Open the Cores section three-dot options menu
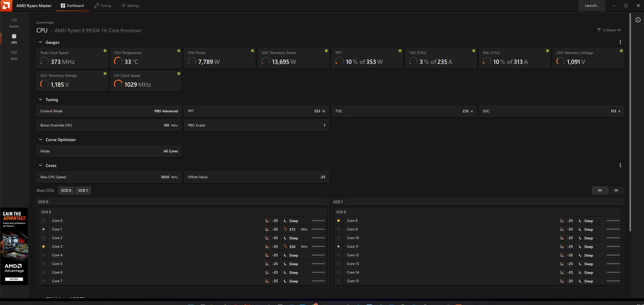 click(x=620, y=166)
